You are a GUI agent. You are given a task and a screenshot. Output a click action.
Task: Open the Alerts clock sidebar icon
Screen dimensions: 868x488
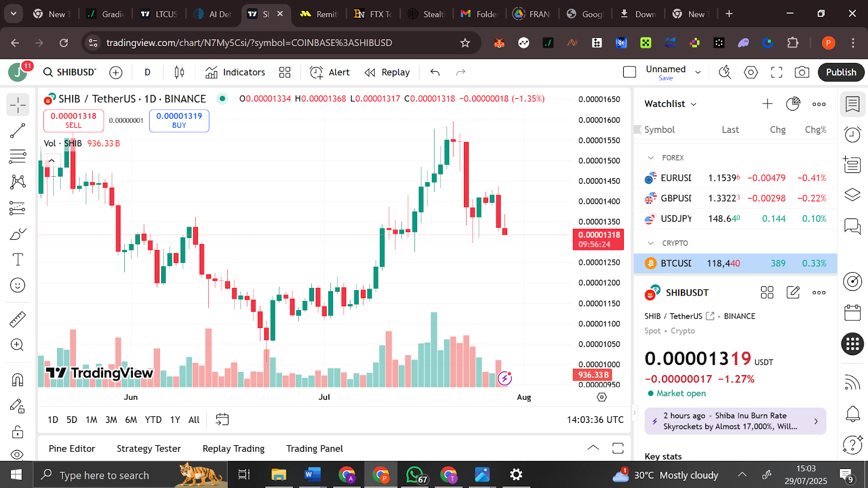pos(852,134)
